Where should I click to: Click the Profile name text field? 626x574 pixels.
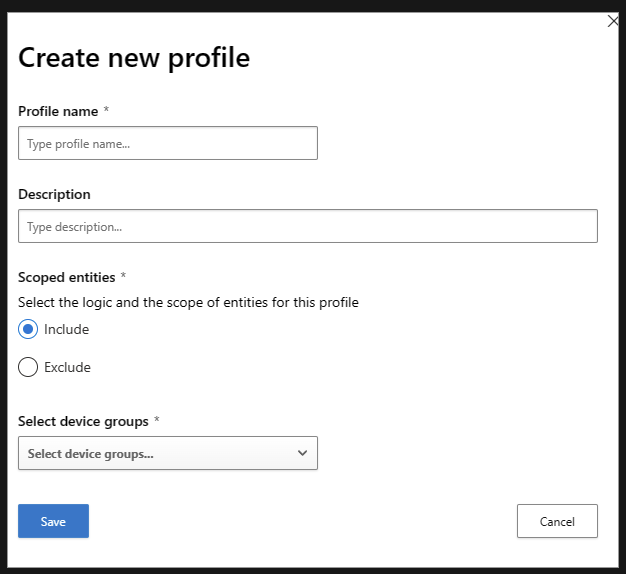(x=168, y=144)
